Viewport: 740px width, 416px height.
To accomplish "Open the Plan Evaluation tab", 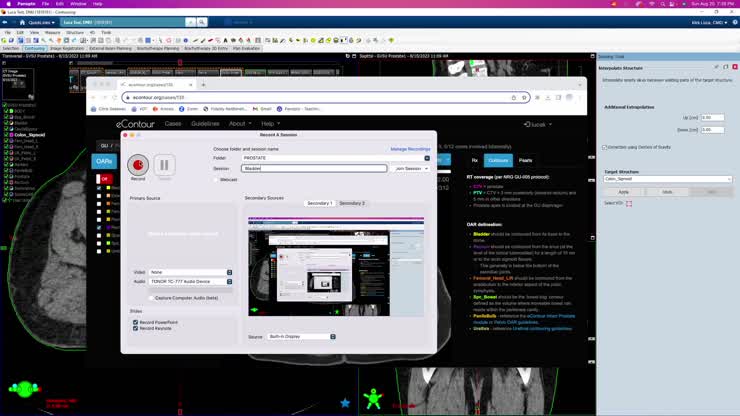I will click(246, 49).
